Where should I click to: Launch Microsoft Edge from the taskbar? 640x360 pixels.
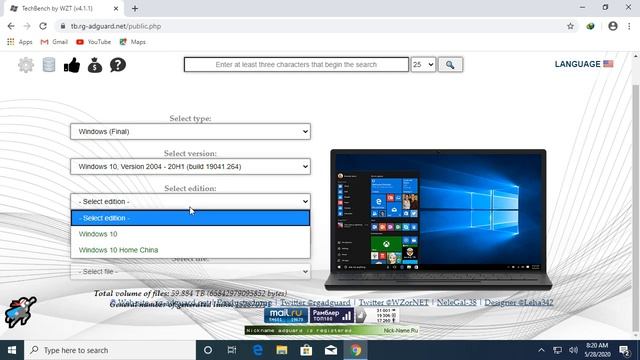pos(258,350)
